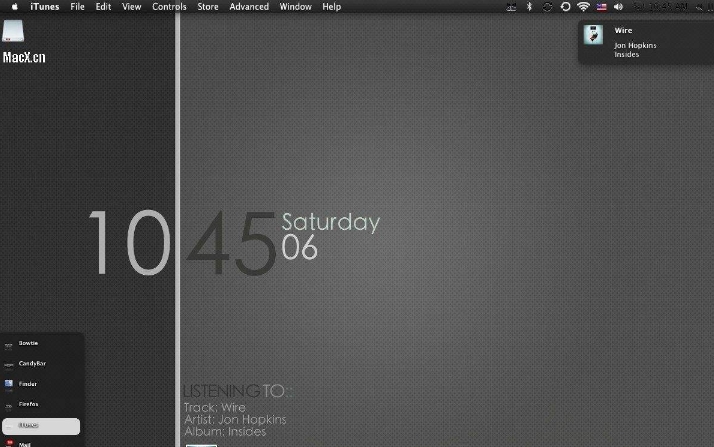The height and width of the screenshot is (447, 714).
Task: Open the File menu
Action: pyautogui.click(x=77, y=7)
